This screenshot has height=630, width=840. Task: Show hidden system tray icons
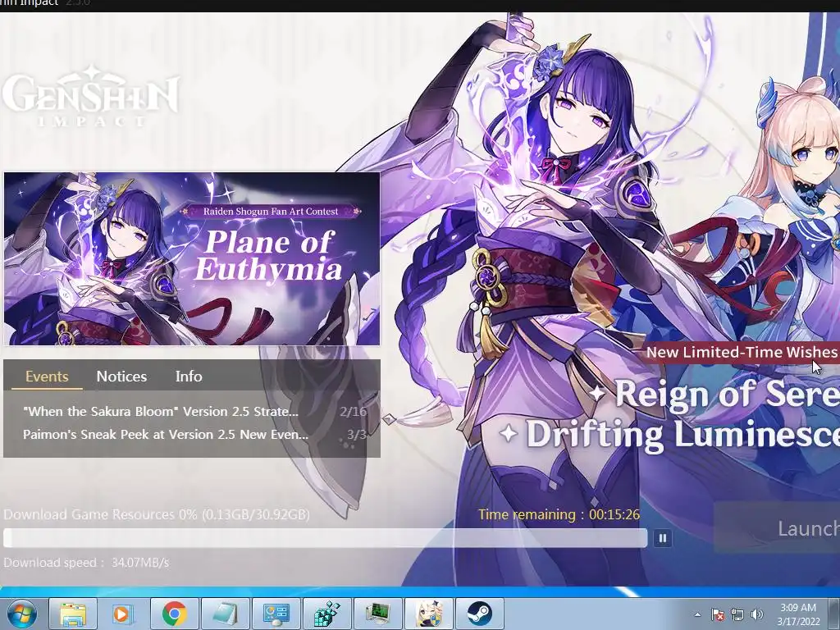[697, 615]
